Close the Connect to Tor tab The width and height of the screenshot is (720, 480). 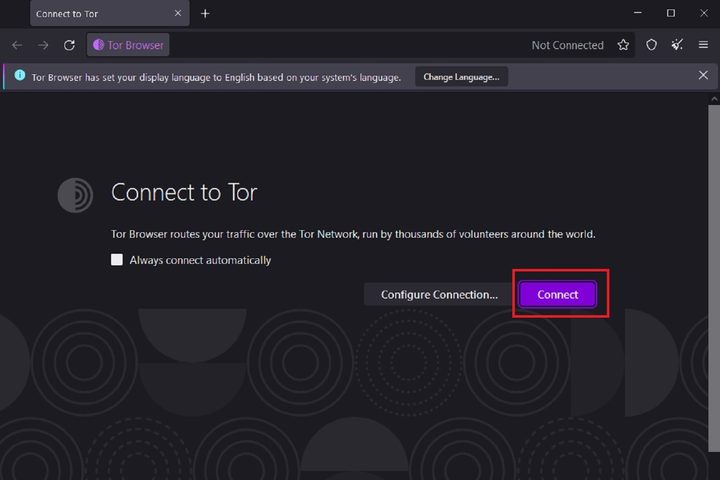(x=178, y=13)
